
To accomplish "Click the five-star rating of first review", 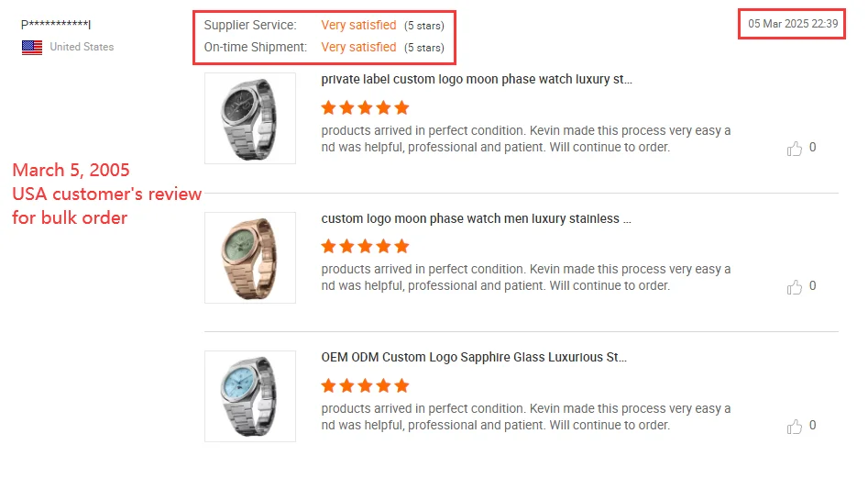I will coord(365,108).
